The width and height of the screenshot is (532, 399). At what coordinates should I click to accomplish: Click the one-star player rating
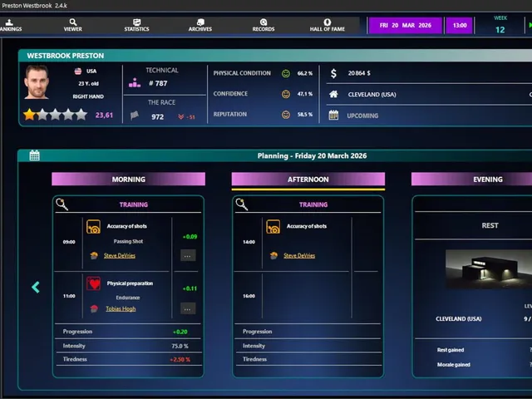click(x=56, y=115)
